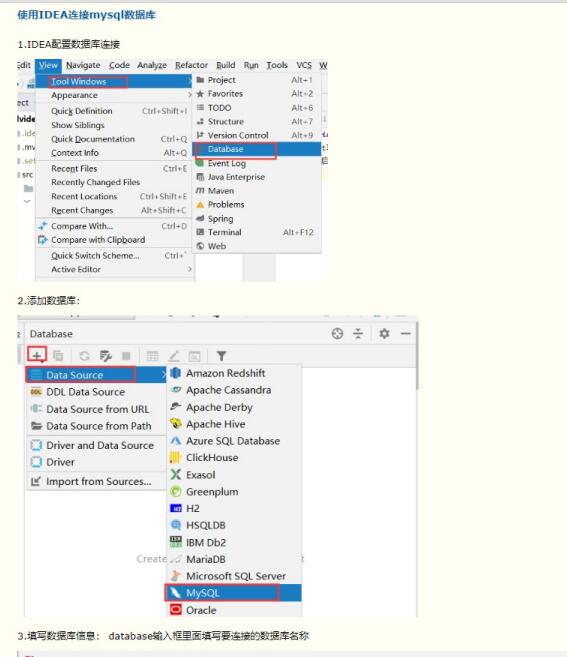
Task: Choose Quick Documentation entry
Action: pos(114,139)
